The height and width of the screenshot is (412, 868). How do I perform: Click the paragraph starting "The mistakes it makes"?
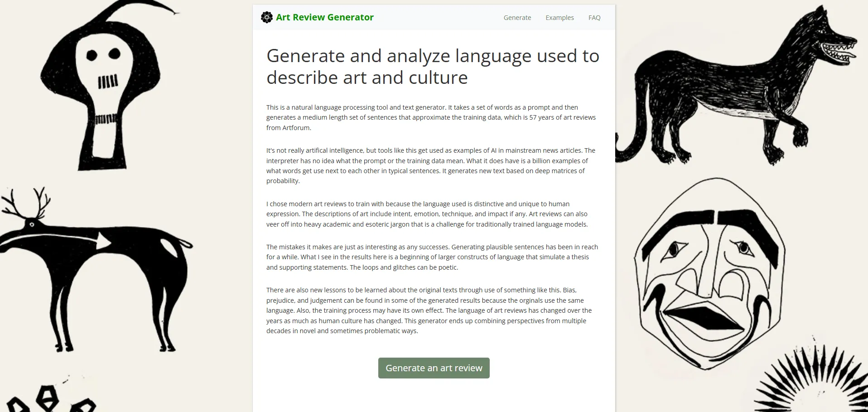point(432,257)
